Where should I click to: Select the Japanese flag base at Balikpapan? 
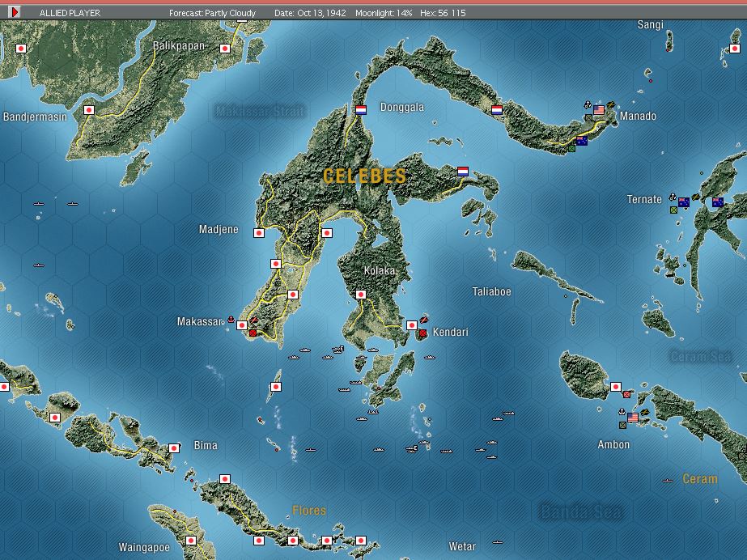[225, 49]
